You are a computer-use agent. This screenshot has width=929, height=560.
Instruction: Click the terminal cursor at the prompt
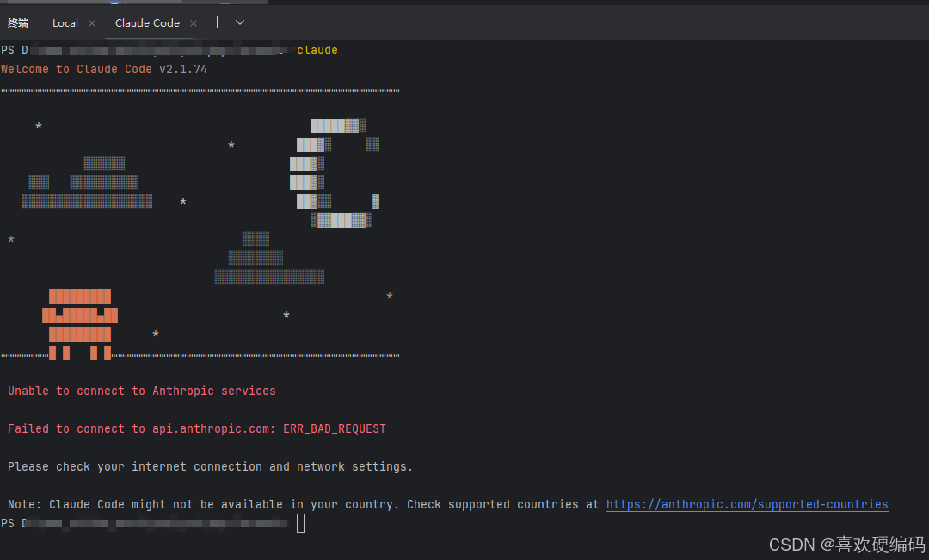[300, 524]
